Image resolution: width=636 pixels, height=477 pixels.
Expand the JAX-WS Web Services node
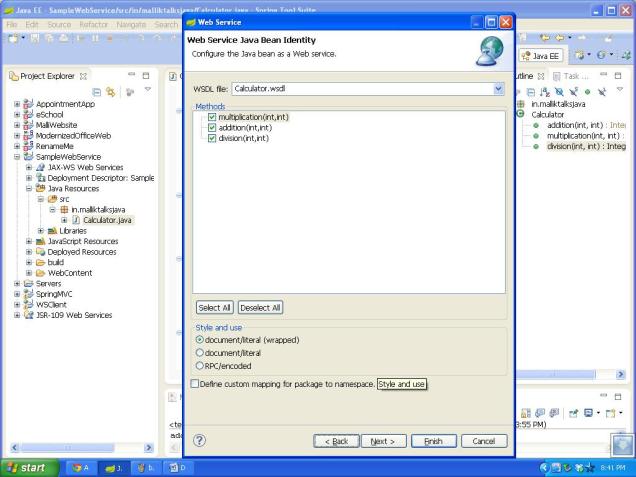pos(29,167)
